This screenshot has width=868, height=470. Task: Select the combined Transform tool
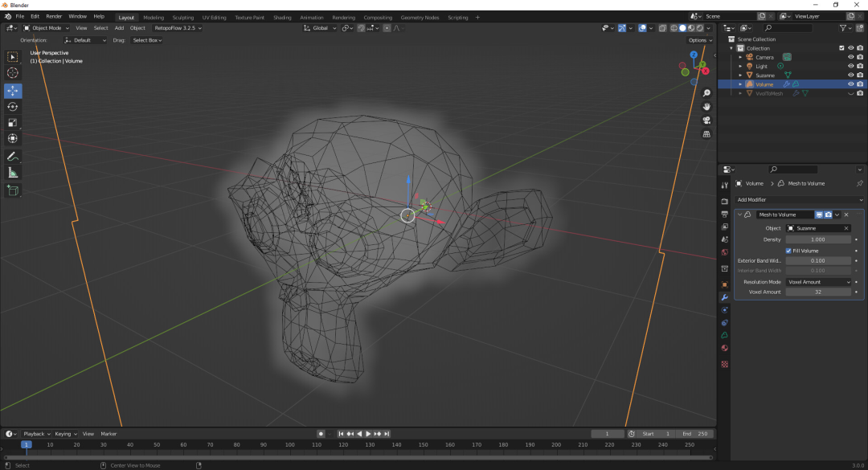coord(13,139)
